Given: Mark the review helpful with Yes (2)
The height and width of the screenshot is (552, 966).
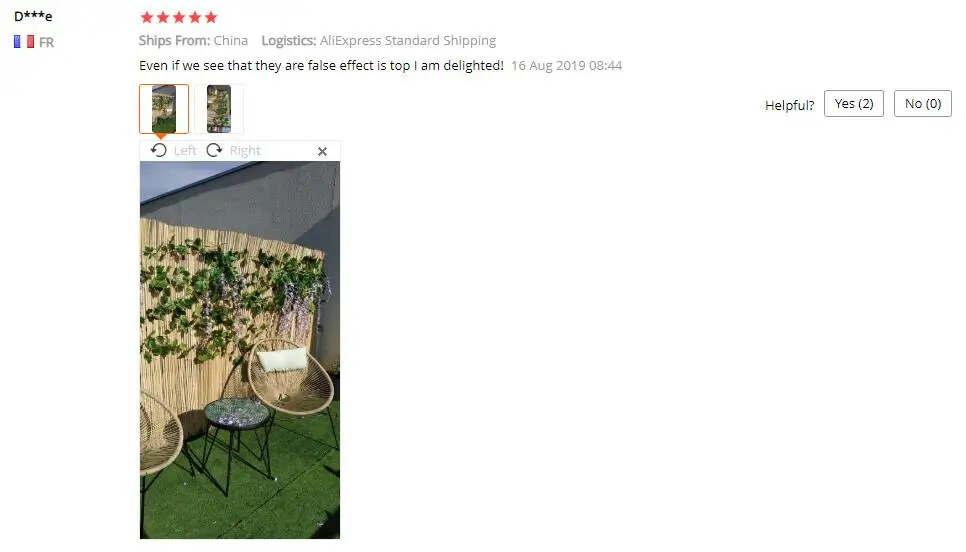Looking at the screenshot, I should (x=854, y=104).
